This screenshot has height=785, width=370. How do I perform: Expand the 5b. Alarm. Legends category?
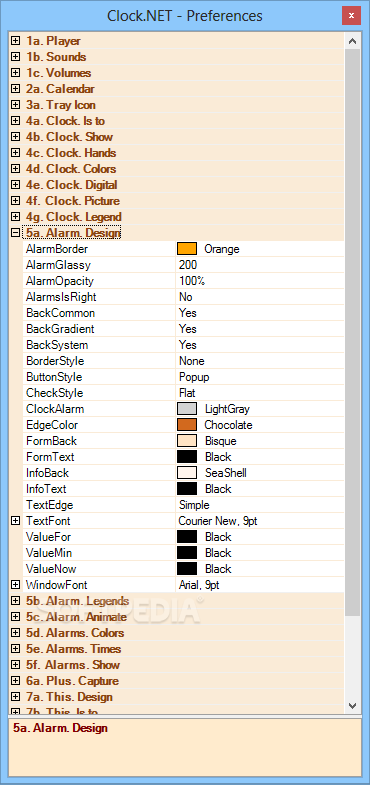click(16, 601)
